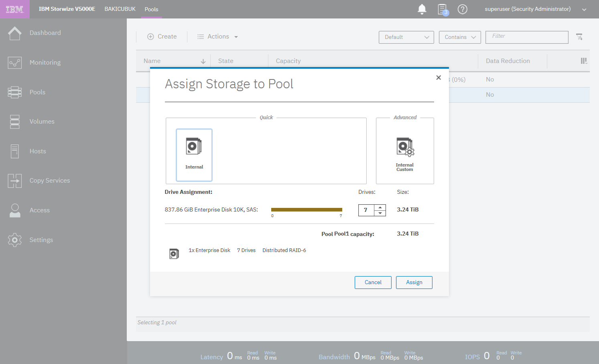Open Access menu item
This screenshot has height=364, width=599.
pos(40,210)
